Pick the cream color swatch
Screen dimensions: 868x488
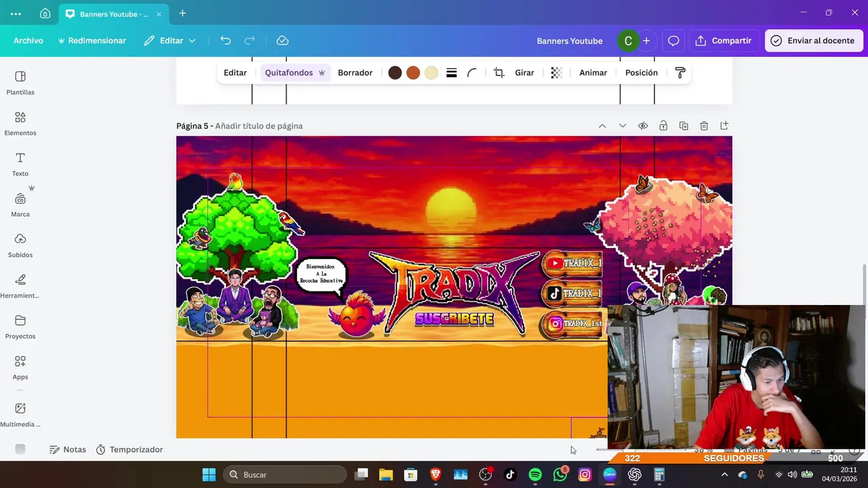[431, 73]
